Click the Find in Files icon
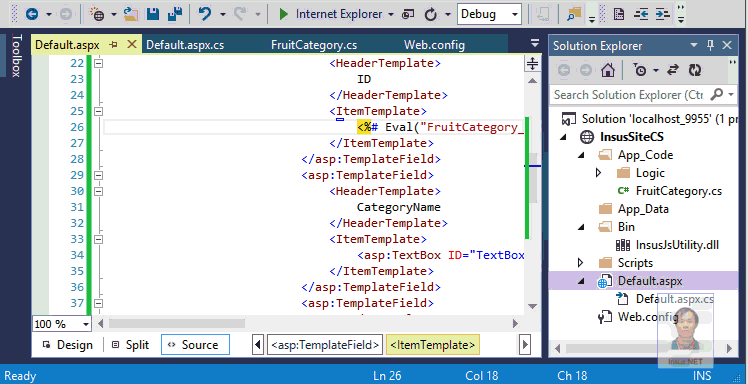Image resolution: width=748 pixels, height=384 pixels. (x=573, y=14)
